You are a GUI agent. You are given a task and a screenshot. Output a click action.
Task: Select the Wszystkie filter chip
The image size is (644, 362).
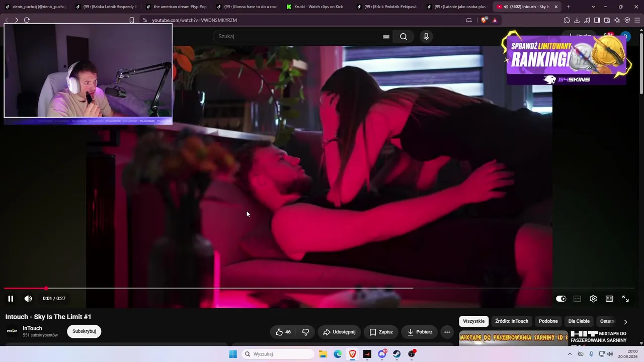point(473,321)
